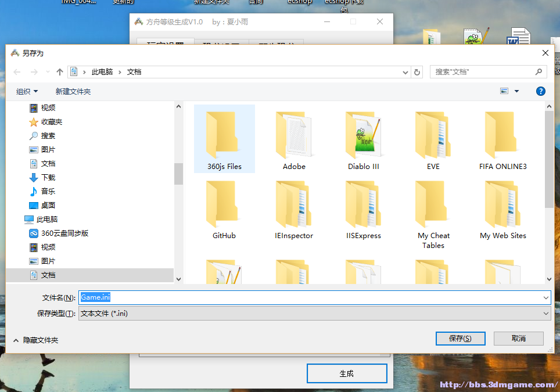
Task: Select 音乐 in the navigation tree
Action: (42, 192)
